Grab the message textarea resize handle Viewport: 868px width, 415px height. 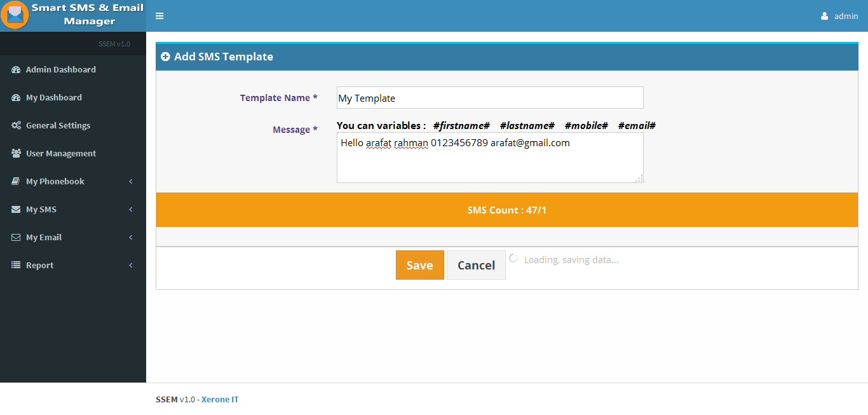point(639,179)
